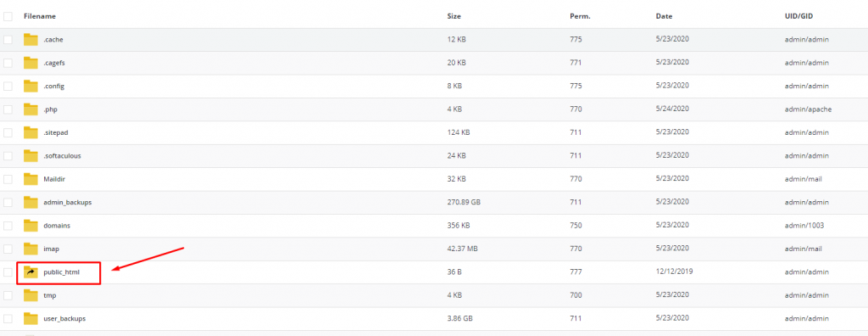Tick the checkbox beside imap
The image size is (868, 336).
click(x=8, y=249)
